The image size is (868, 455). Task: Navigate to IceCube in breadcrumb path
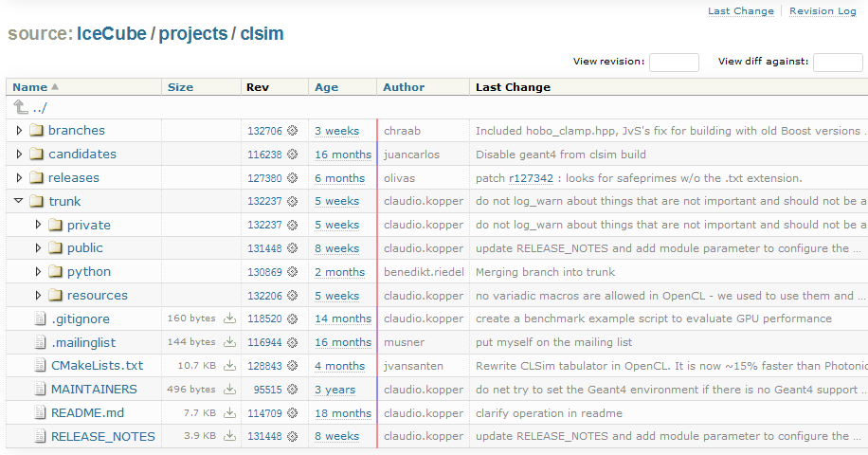tap(112, 34)
